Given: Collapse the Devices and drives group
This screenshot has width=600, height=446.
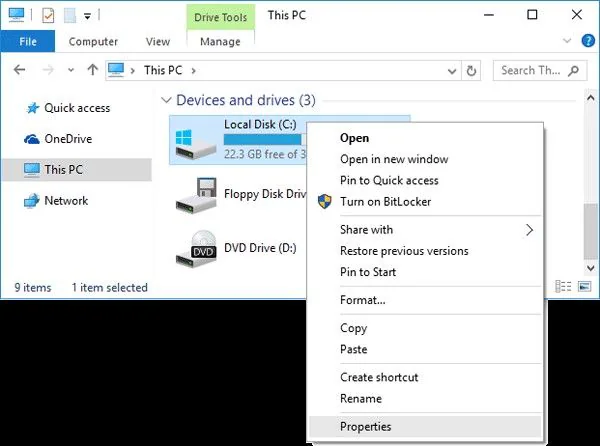Looking at the screenshot, I should (x=166, y=100).
